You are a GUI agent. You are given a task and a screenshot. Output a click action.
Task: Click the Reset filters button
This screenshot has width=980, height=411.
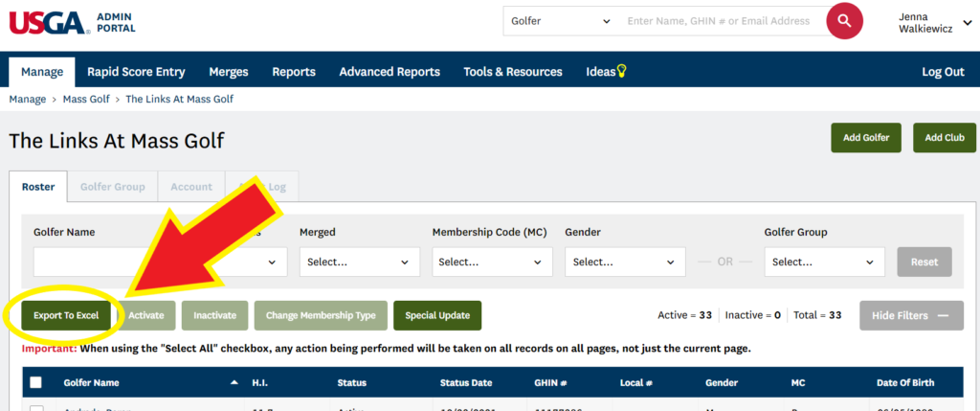(924, 263)
